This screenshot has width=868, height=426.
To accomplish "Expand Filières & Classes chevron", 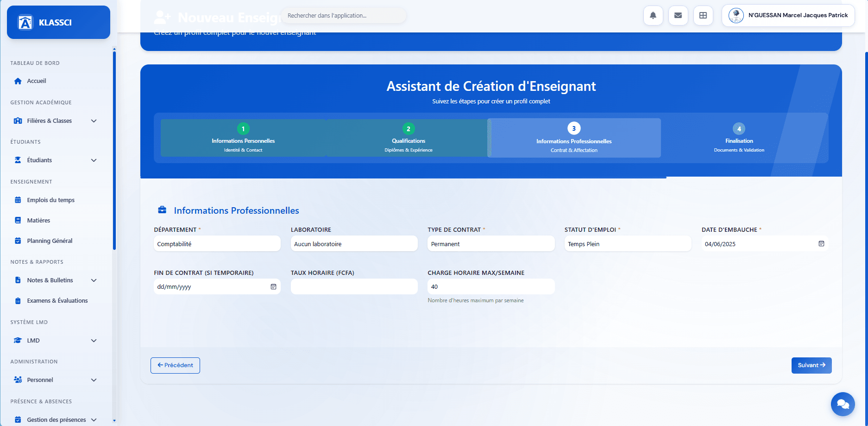I will (x=94, y=121).
